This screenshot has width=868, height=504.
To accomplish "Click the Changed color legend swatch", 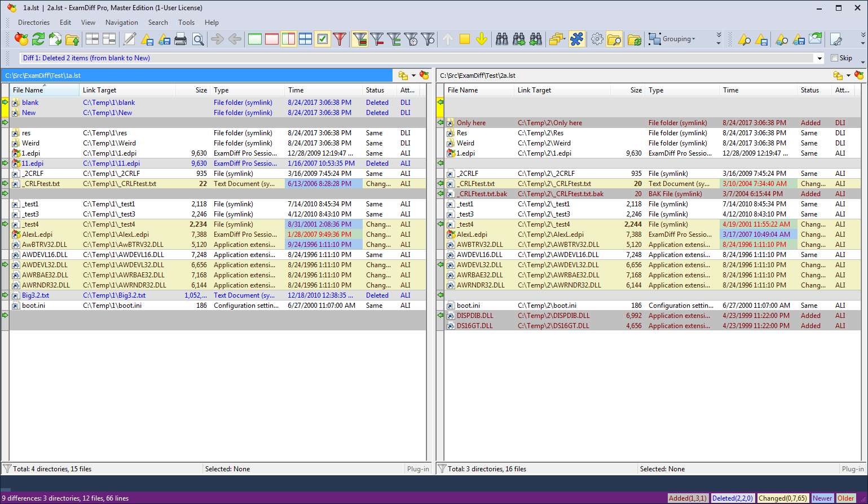I will click(782, 498).
